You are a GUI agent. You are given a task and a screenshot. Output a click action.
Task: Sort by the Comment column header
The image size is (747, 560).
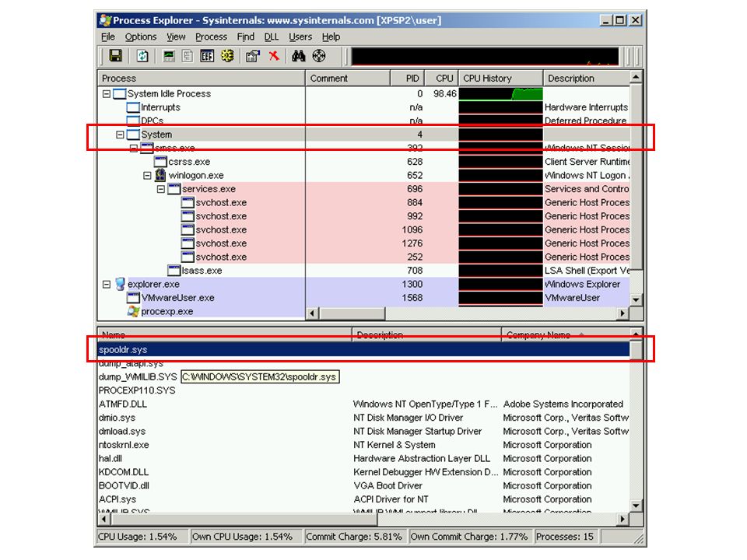tap(348, 78)
